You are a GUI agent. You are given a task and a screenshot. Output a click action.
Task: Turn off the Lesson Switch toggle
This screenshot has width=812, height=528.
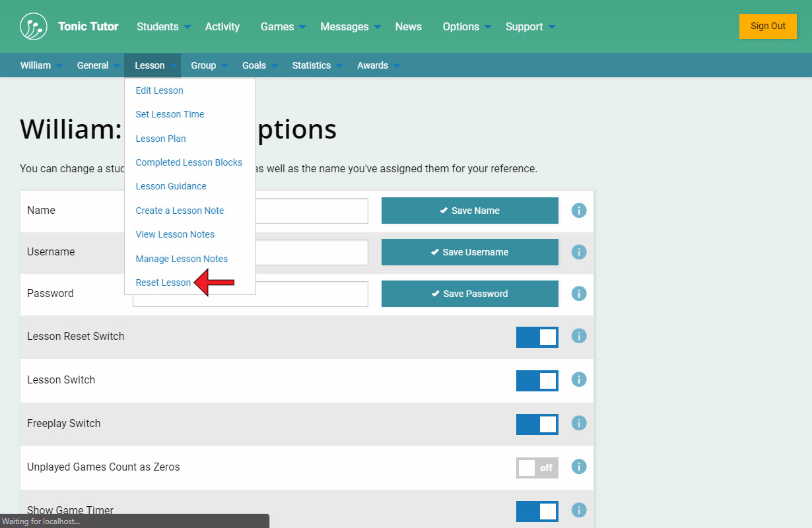[537, 381]
